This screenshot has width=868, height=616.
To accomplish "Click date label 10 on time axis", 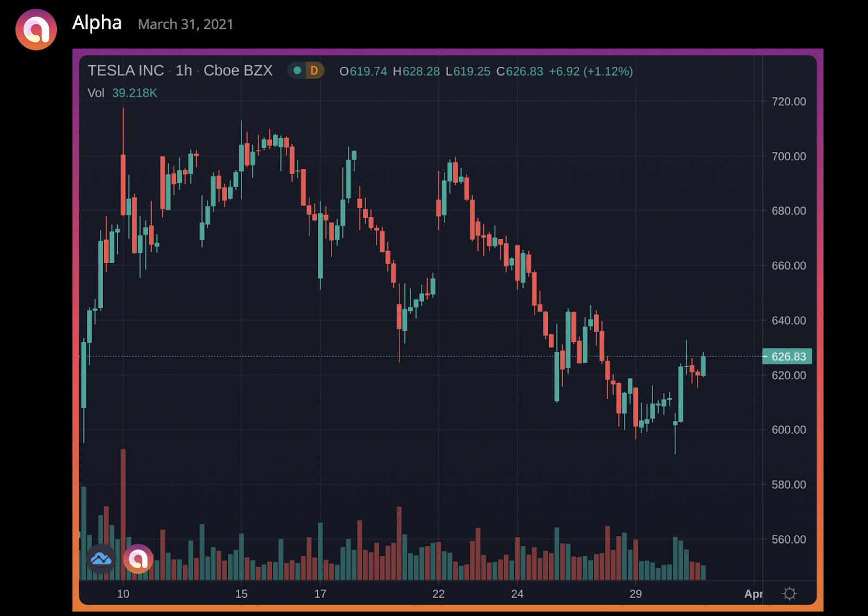I will click(x=123, y=594).
